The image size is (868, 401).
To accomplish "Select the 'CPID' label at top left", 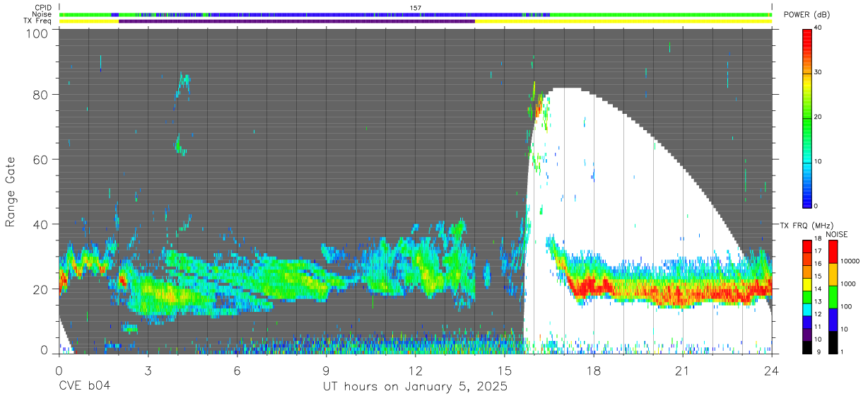I will pos(43,8).
